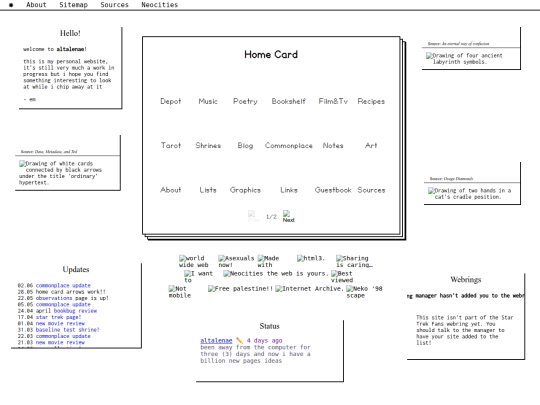Screen dimensions: 540x405
Task: Open Lists on the Home Card
Action: pyautogui.click(x=208, y=190)
